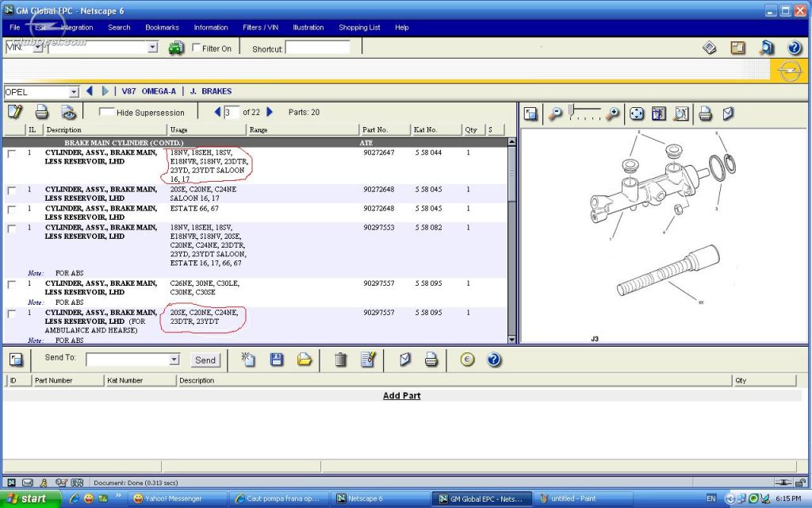Open the Help menu

pyautogui.click(x=402, y=28)
